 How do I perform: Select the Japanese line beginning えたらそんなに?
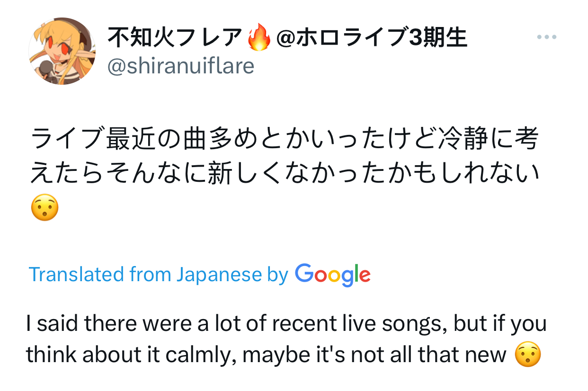[x=284, y=174]
